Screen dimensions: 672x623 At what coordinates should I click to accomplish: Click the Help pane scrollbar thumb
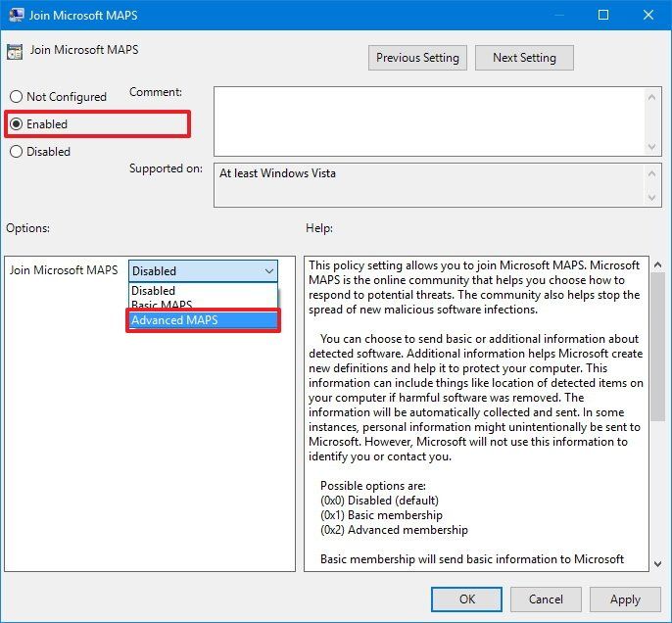click(x=657, y=346)
